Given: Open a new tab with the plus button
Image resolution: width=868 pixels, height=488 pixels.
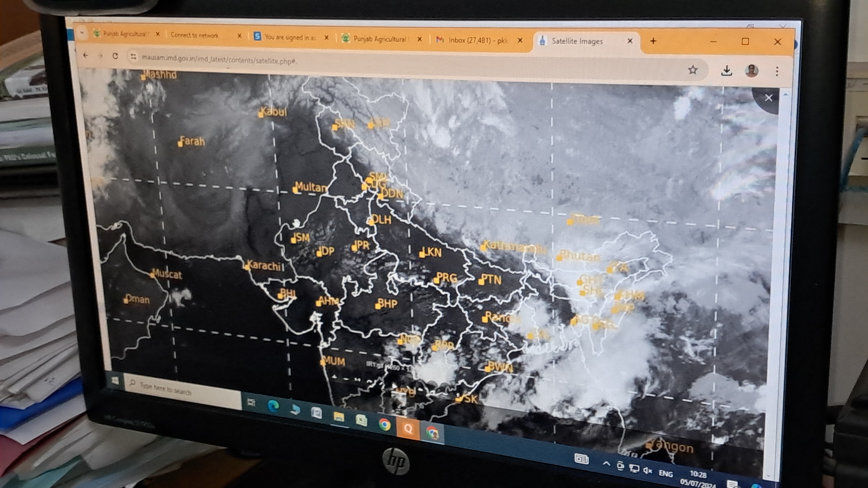Looking at the screenshot, I should point(653,41).
